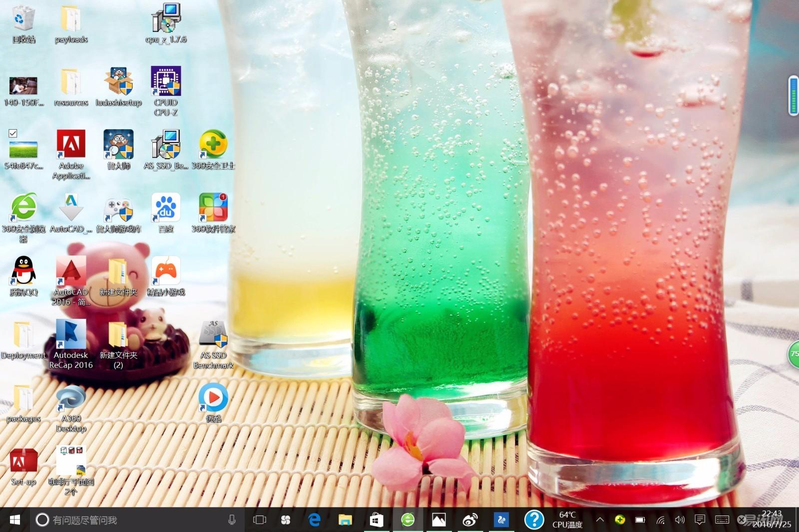The height and width of the screenshot is (532, 799).
Task: Open 360 Software Manager on the desktop
Action: point(213,209)
